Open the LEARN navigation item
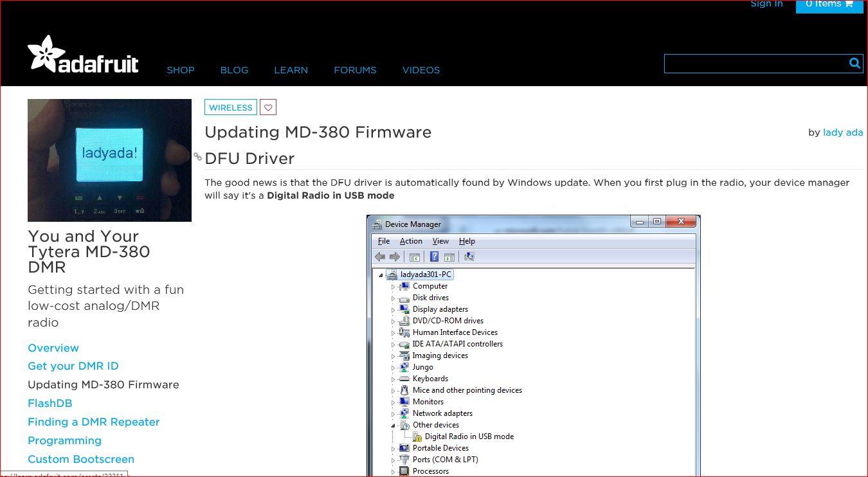Viewport: 868px width, 477px height. [291, 70]
